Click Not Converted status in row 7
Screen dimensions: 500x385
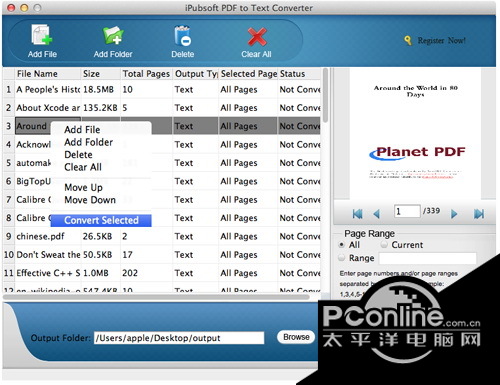coord(300,200)
